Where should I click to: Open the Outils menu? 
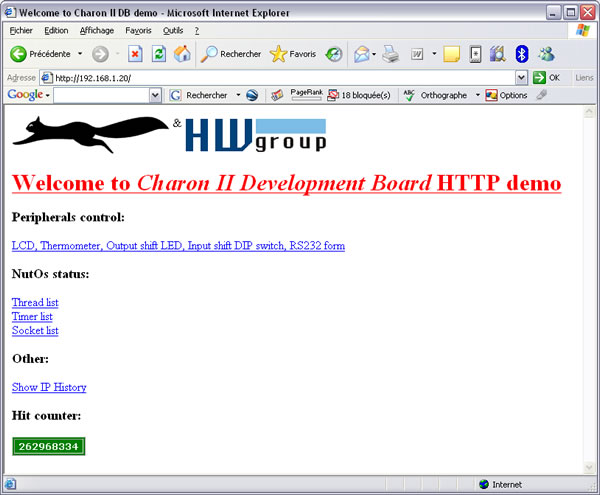173,31
